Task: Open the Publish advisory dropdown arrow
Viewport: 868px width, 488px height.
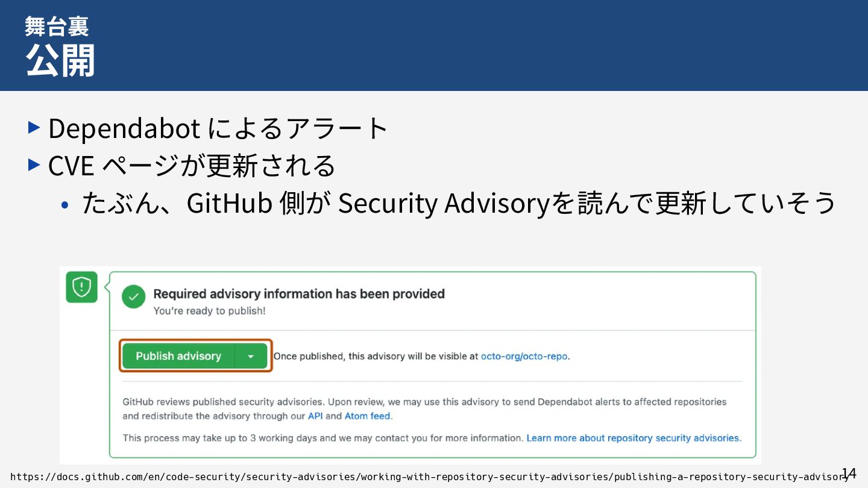Action: tap(251, 356)
